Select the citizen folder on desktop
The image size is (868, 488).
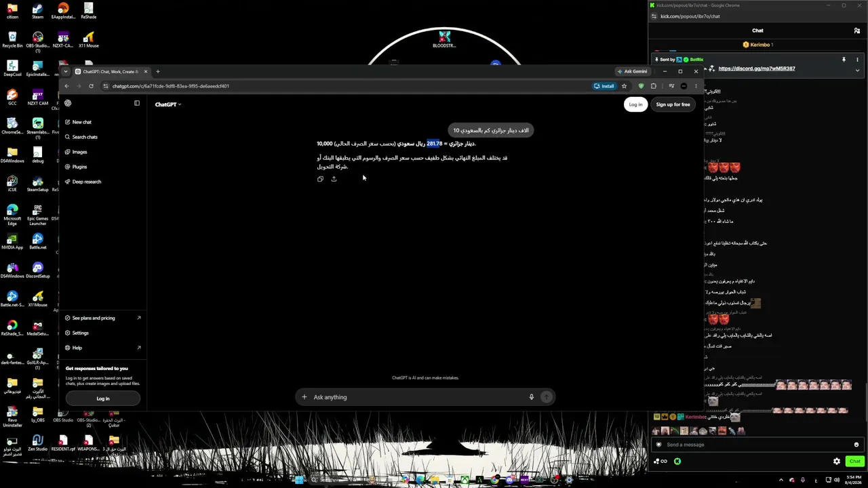12,11
